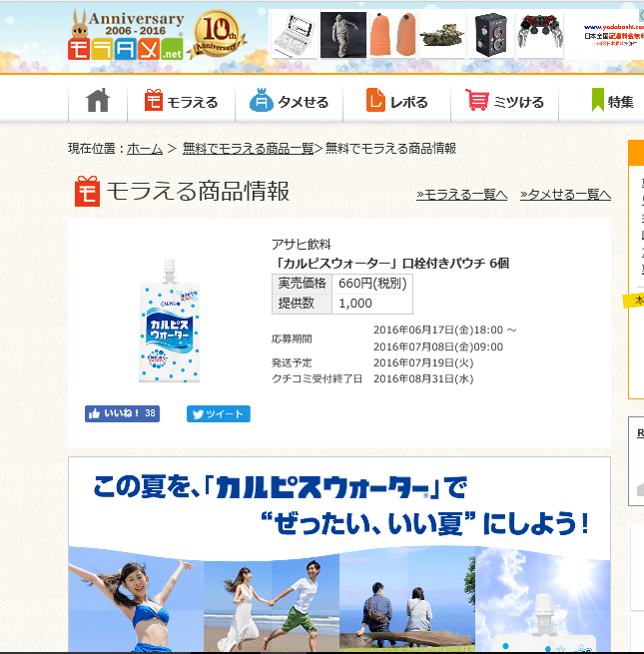The height and width of the screenshot is (654, 644).
Task: Open the »モラえる一覧へ link
Action: tap(461, 195)
